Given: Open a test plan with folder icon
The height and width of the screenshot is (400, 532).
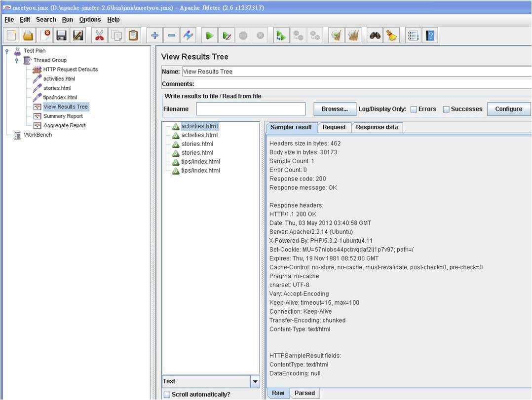Looking at the screenshot, I should 28,35.
